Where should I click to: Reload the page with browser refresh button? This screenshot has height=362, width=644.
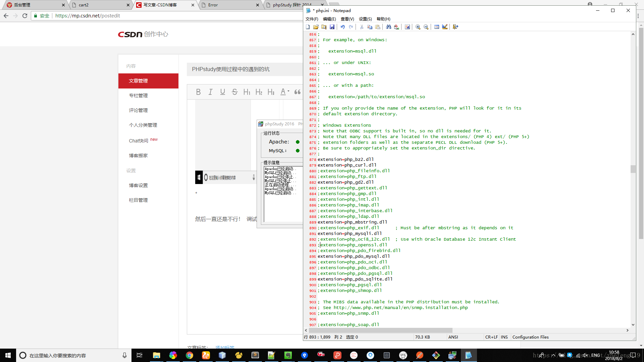[25, 16]
